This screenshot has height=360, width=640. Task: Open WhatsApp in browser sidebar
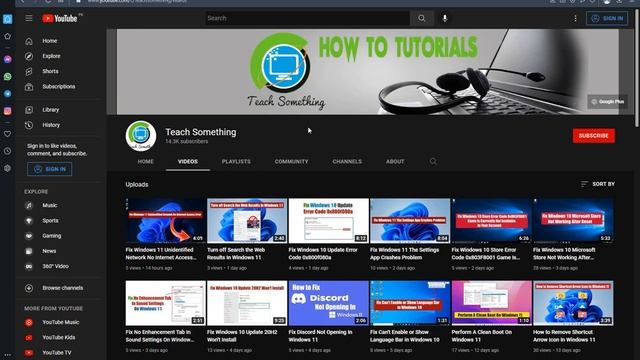[7, 77]
